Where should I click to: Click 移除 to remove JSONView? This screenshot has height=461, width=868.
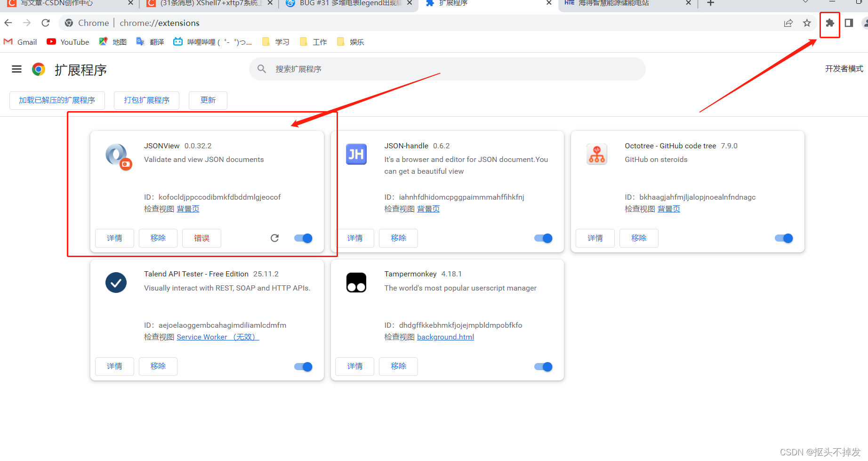158,238
